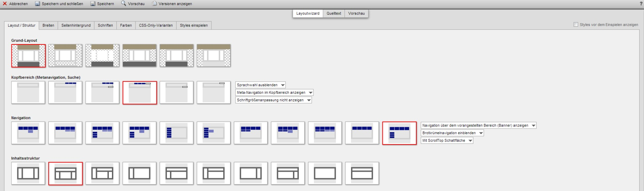Click Speichern und schließen
Viewport: 644px width, 191px height.
pyautogui.click(x=59, y=4)
